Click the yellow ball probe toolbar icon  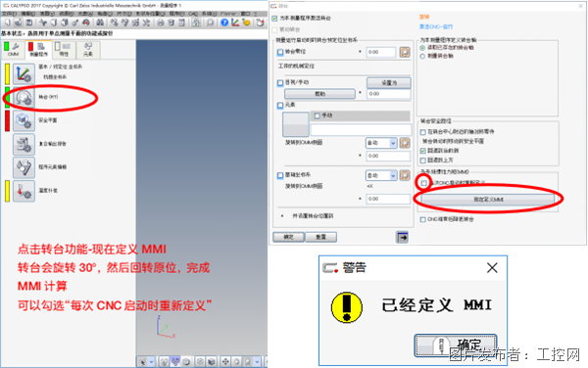[x=246, y=23]
